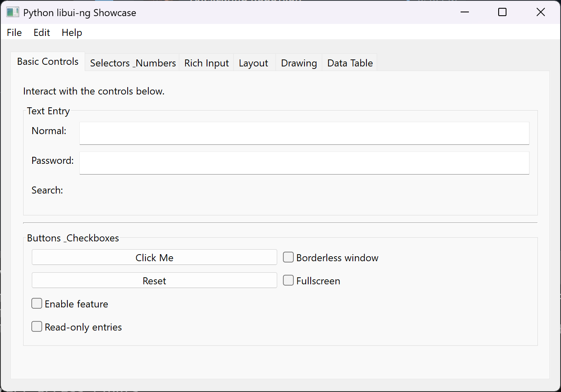The image size is (561, 392).
Task: Go to the Rich Input tab
Action: [207, 63]
